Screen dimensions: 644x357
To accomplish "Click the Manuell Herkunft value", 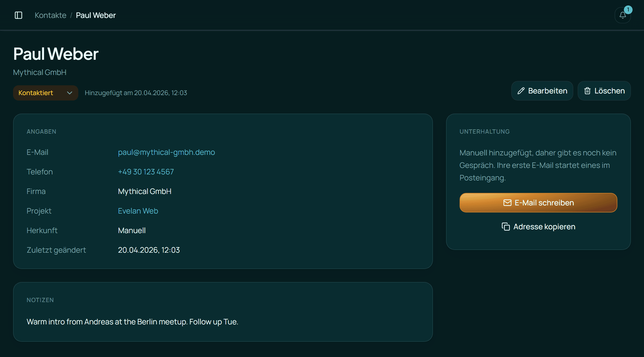I will click(132, 230).
